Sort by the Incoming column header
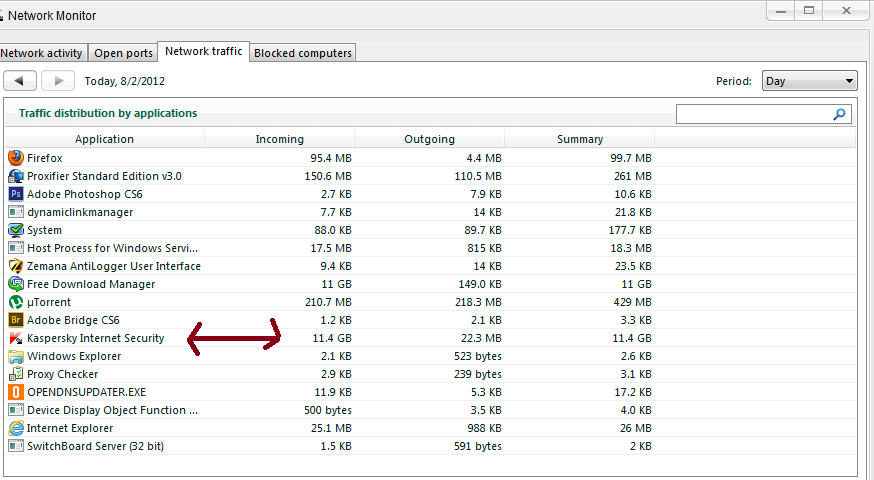874x480 pixels. tap(280, 139)
